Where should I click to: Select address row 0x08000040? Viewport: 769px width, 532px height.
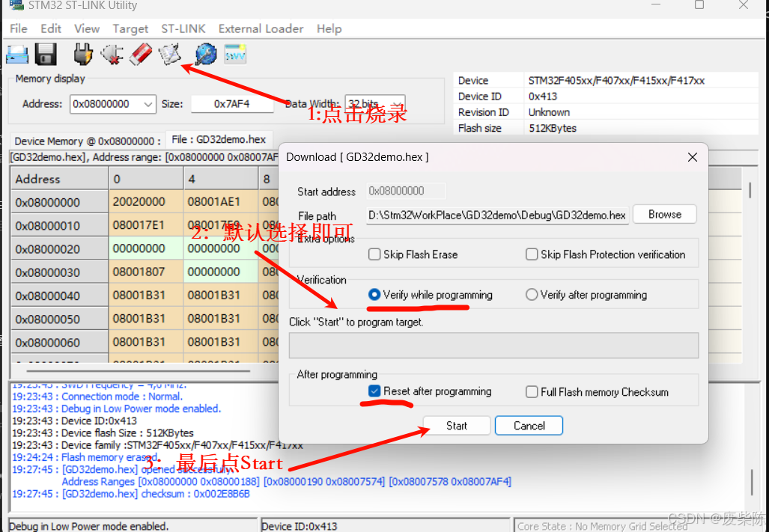pyautogui.click(x=59, y=296)
